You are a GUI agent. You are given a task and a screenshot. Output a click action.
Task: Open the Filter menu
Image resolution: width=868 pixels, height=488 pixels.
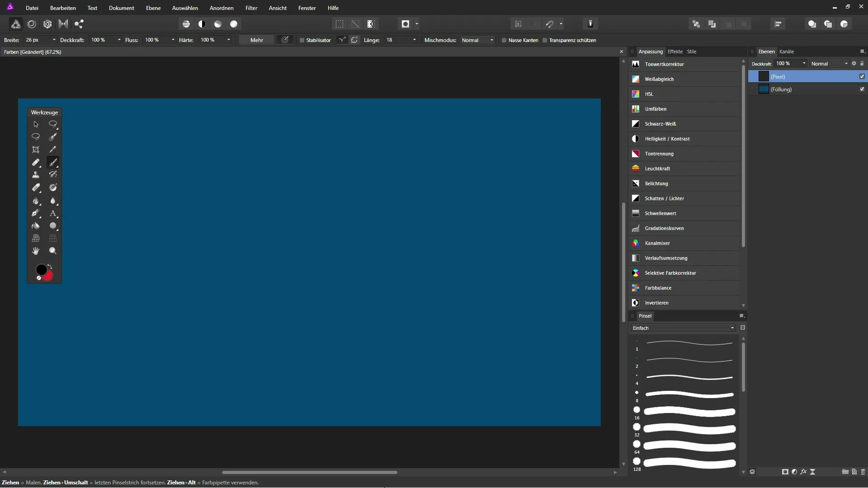tap(251, 8)
